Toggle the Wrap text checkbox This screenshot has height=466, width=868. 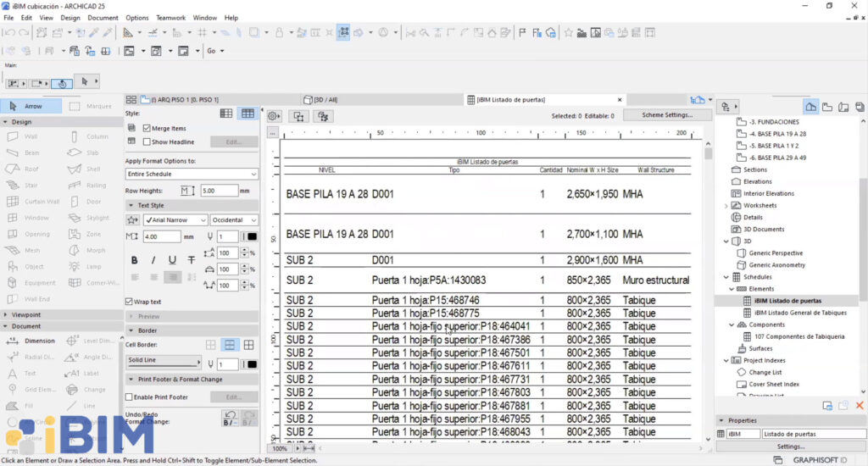pos(130,302)
